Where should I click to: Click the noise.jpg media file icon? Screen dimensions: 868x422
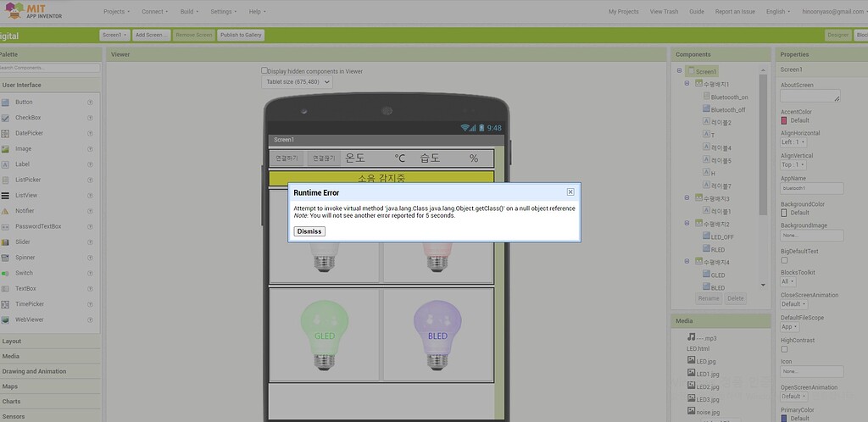[691, 411]
